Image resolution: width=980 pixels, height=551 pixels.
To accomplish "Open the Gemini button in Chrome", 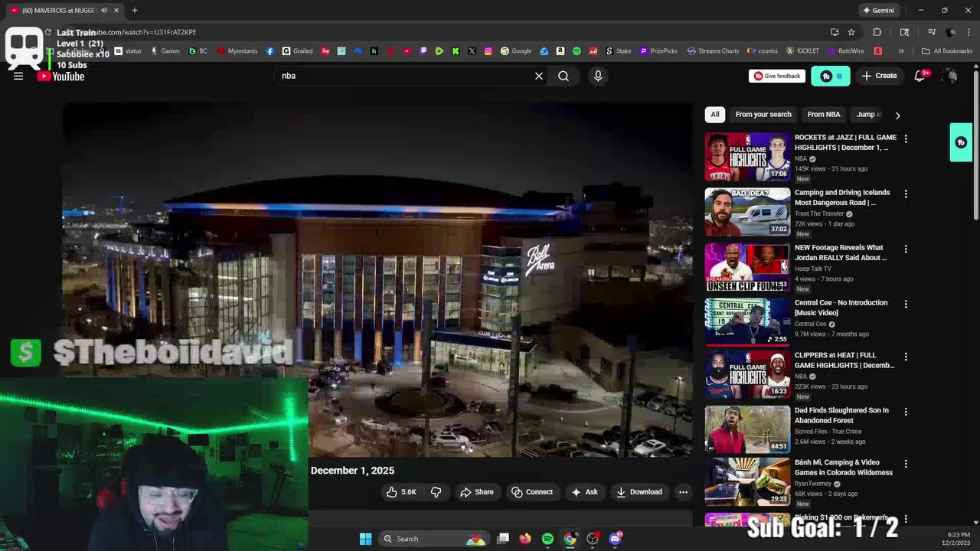I will tap(878, 10).
